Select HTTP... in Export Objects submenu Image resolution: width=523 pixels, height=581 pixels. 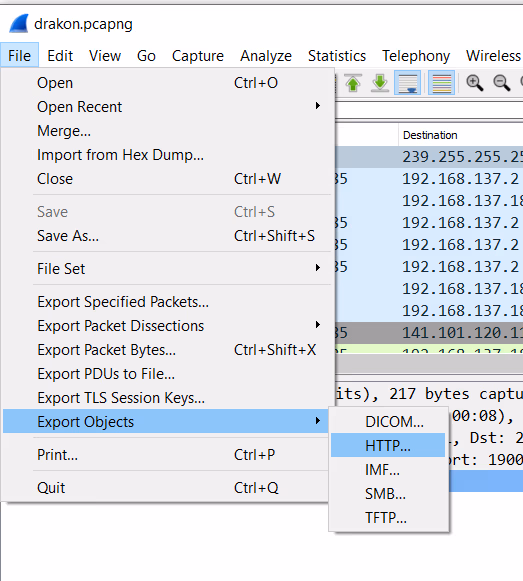[x=388, y=445]
